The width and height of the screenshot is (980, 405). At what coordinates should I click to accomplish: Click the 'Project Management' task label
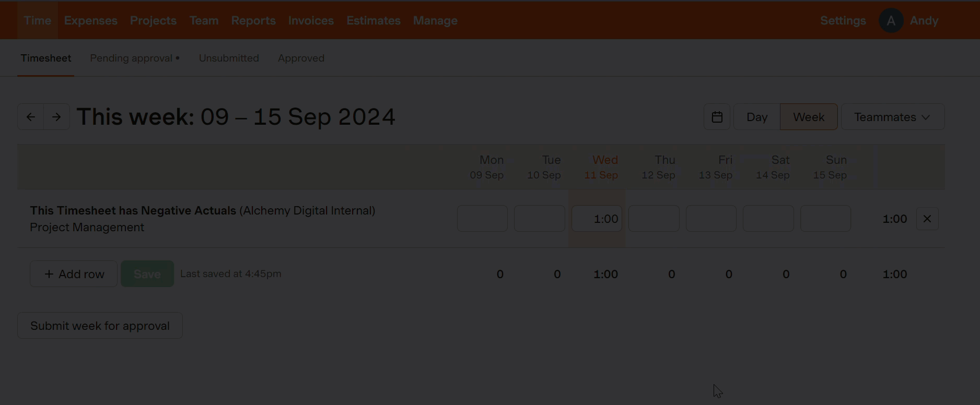[x=87, y=227]
